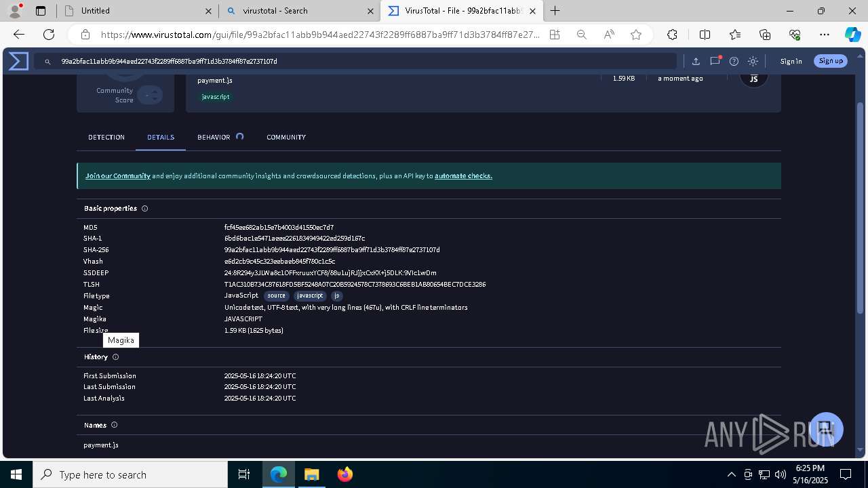Open the COMMUNITY tab
The image size is (868, 488).
tap(286, 137)
